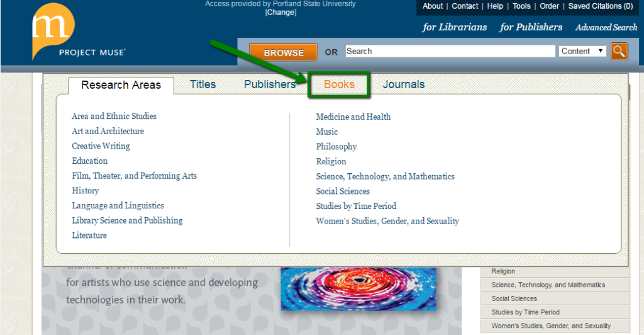
Task: Open the Journals tab
Action: [404, 84]
